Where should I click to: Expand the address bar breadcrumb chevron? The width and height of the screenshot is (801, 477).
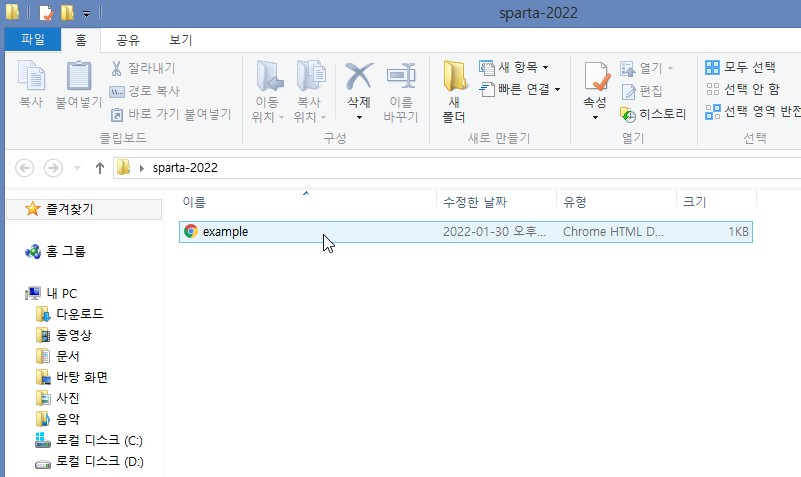tap(142, 168)
